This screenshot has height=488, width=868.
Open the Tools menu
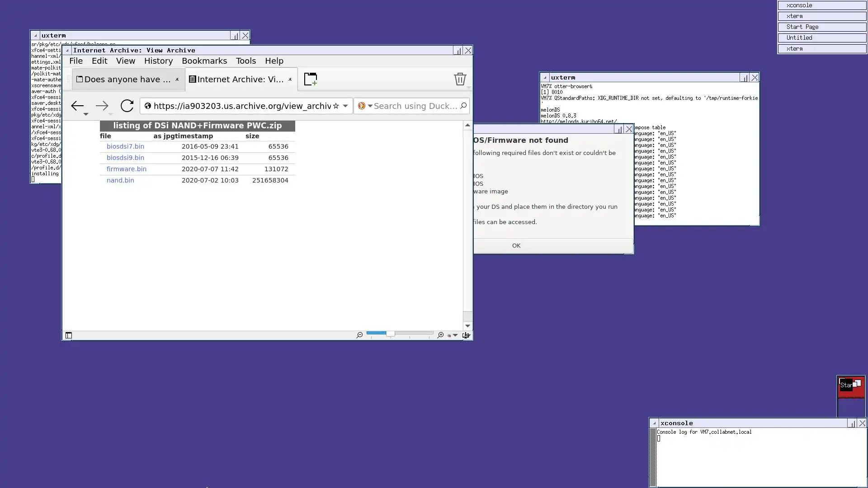point(245,61)
